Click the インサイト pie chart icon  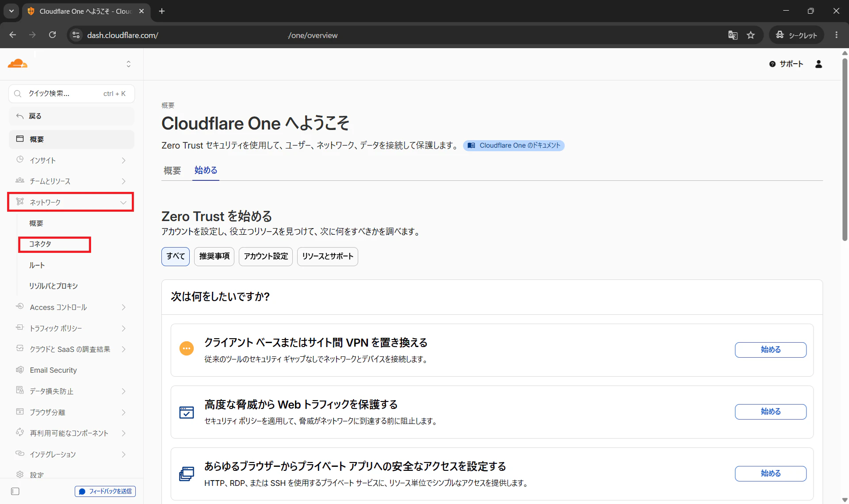[x=20, y=160]
